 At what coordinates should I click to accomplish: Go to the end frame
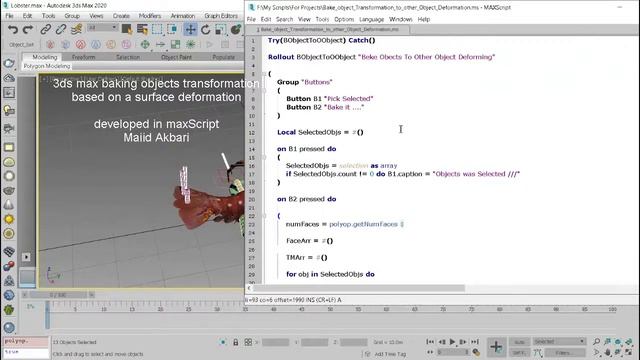(474, 342)
